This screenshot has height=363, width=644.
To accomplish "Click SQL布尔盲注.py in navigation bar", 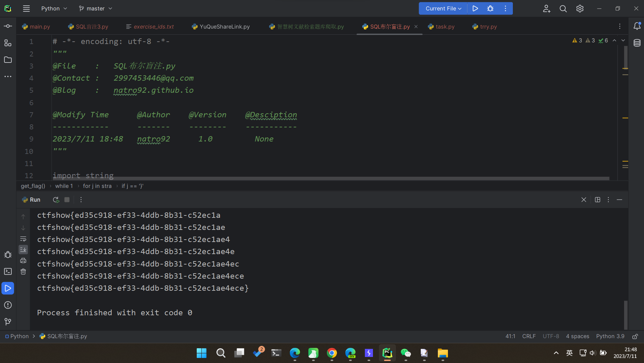I will (x=63, y=336).
